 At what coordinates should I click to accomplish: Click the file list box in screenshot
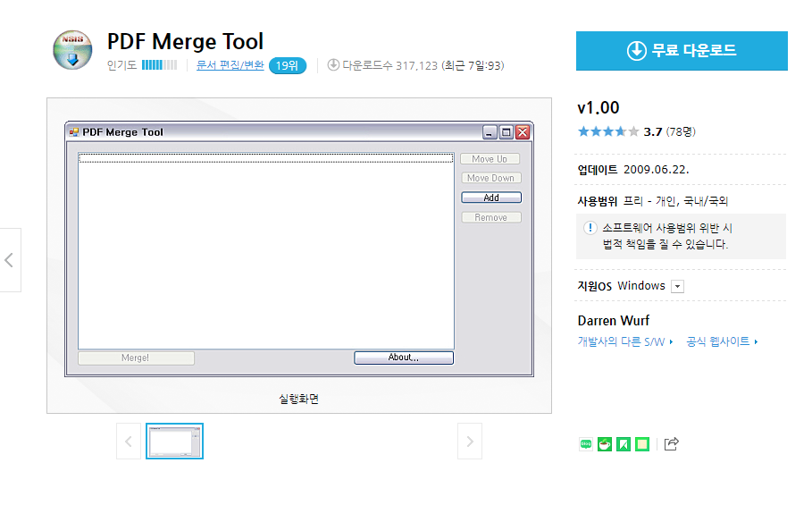(266, 250)
